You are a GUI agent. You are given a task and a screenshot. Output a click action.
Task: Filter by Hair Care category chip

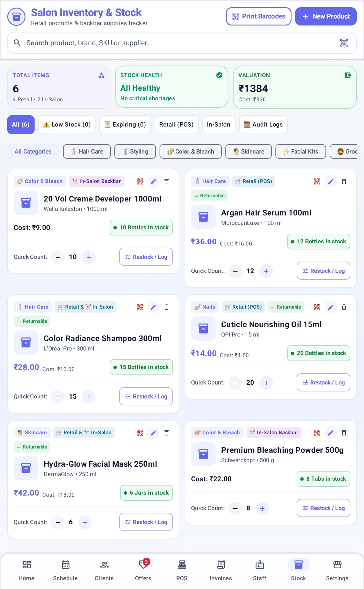pos(87,151)
